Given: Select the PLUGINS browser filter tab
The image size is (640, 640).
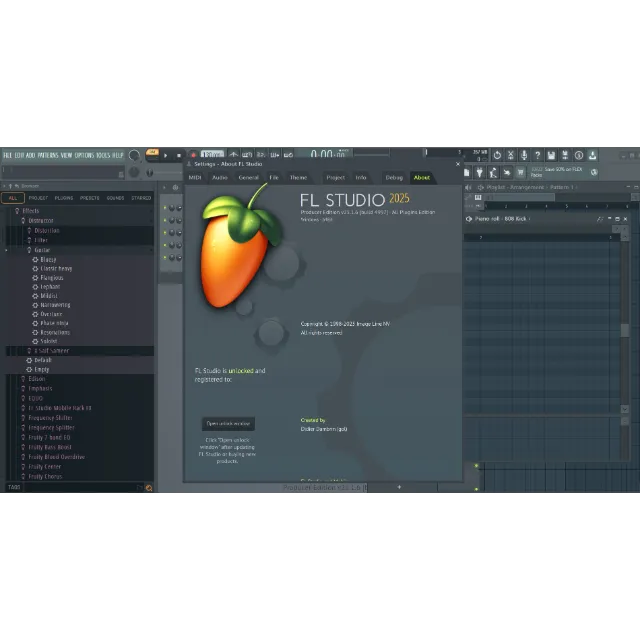Looking at the screenshot, I should [64, 198].
